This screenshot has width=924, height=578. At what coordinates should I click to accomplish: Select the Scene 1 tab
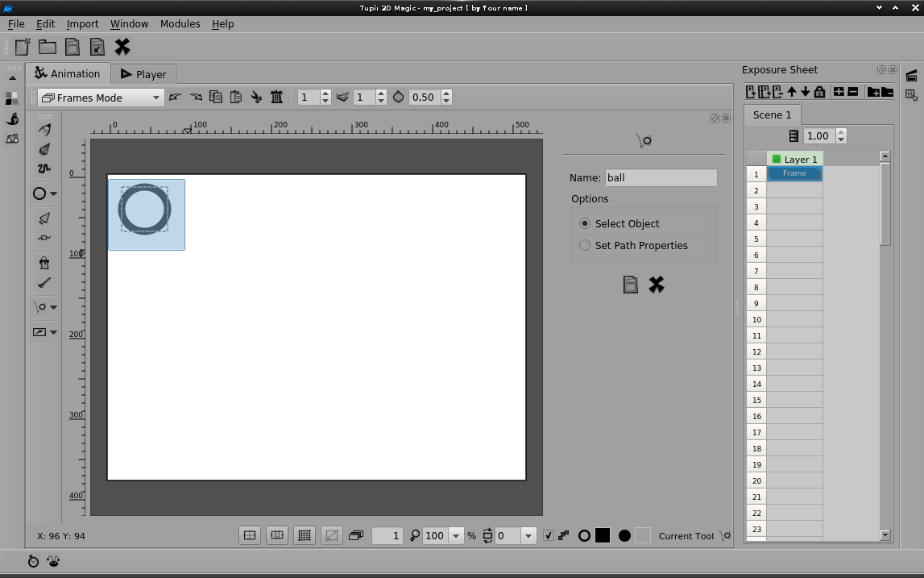772,114
